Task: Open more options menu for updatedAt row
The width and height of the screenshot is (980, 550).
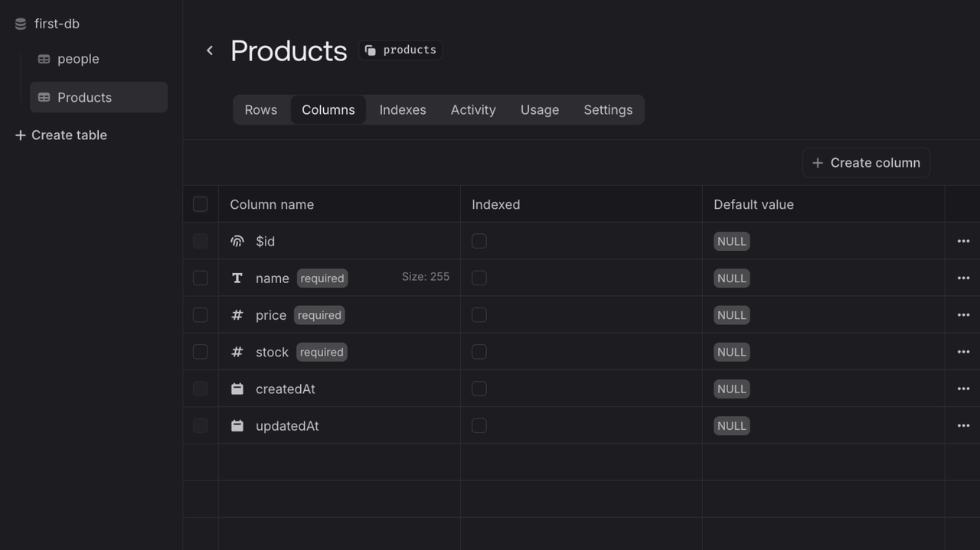Action: [x=963, y=426]
